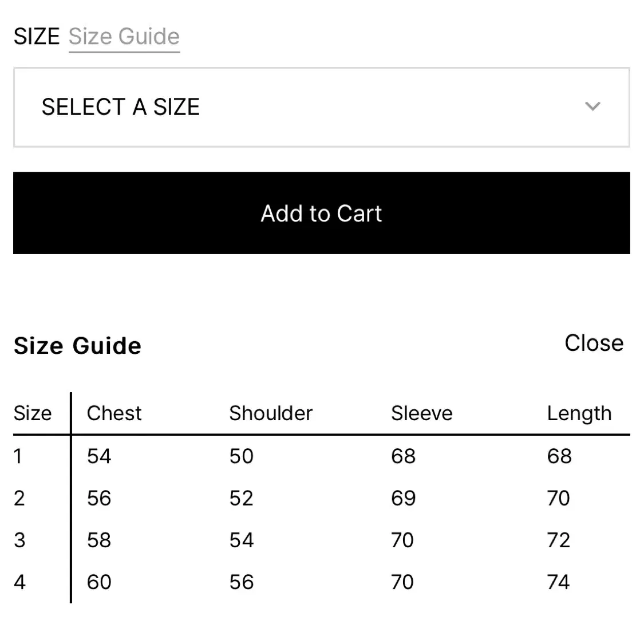Open the Size Guide link

click(124, 37)
